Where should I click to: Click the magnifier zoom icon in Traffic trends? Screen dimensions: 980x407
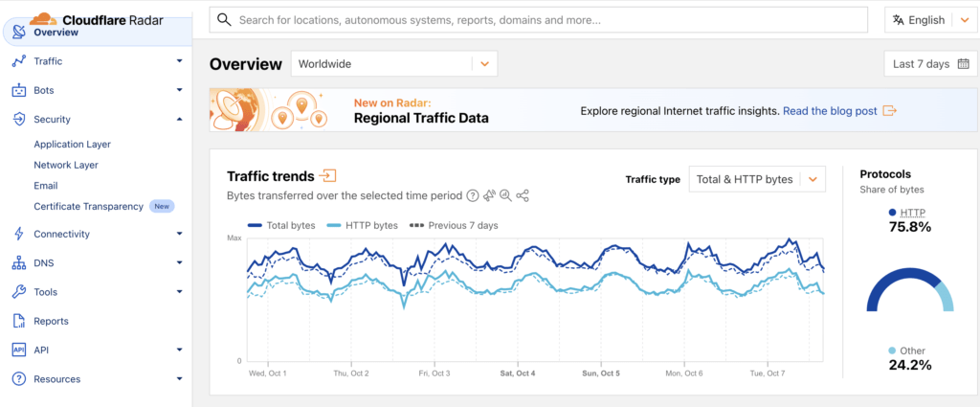(x=505, y=195)
